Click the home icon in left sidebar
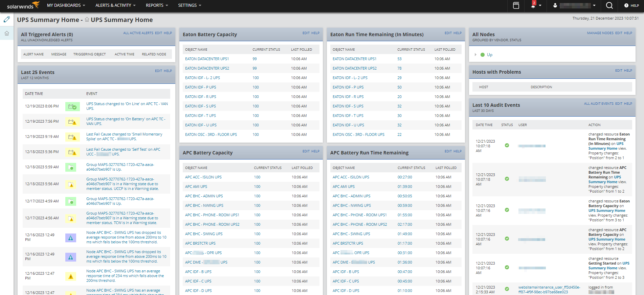The width and height of the screenshot is (644, 295). tap(7, 33)
